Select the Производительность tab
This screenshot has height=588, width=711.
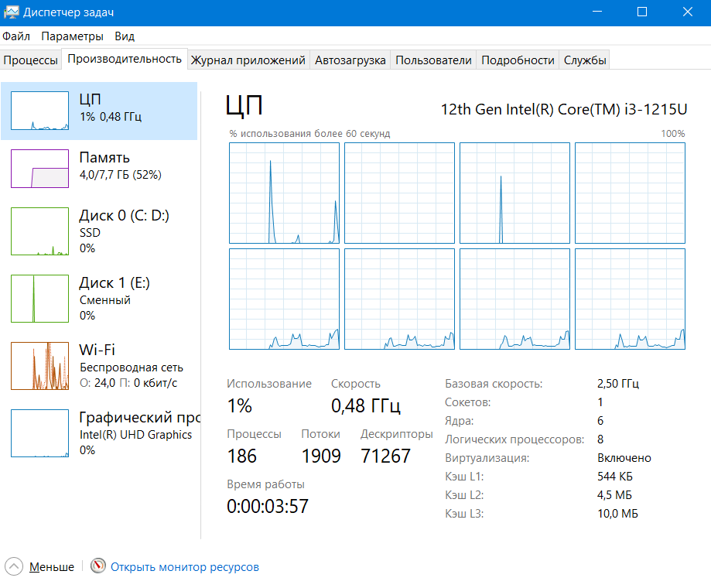coord(125,59)
